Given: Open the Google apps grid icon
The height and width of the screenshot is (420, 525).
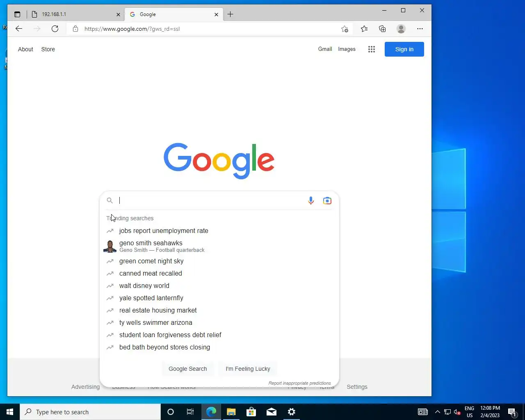Looking at the screenshot, I should click(x=372, y=49).
